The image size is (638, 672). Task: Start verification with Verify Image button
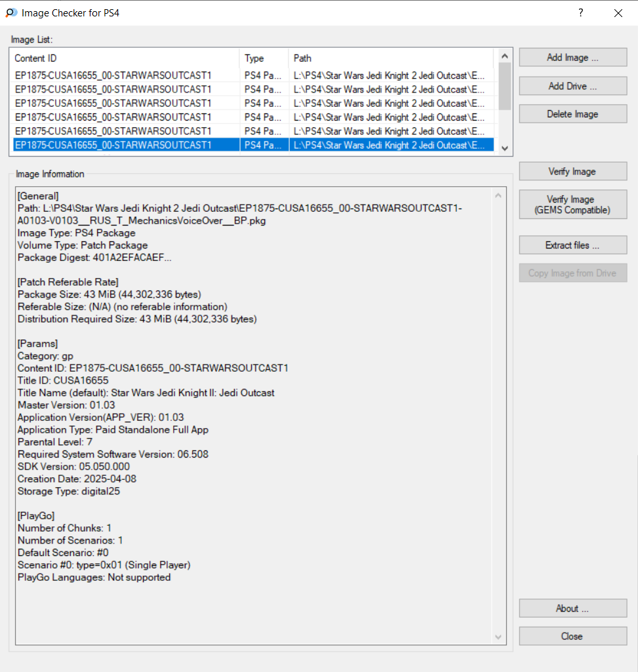[572, 172]
